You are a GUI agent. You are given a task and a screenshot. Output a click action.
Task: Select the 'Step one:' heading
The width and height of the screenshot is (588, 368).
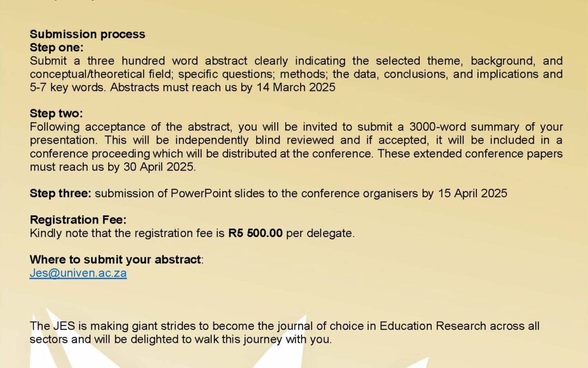coord(57,47)
